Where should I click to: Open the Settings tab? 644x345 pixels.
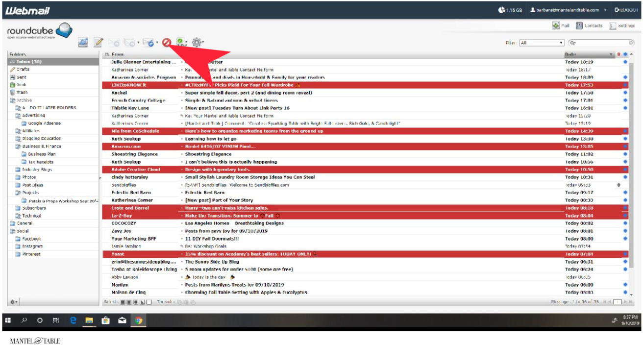(x=622, y=25)
